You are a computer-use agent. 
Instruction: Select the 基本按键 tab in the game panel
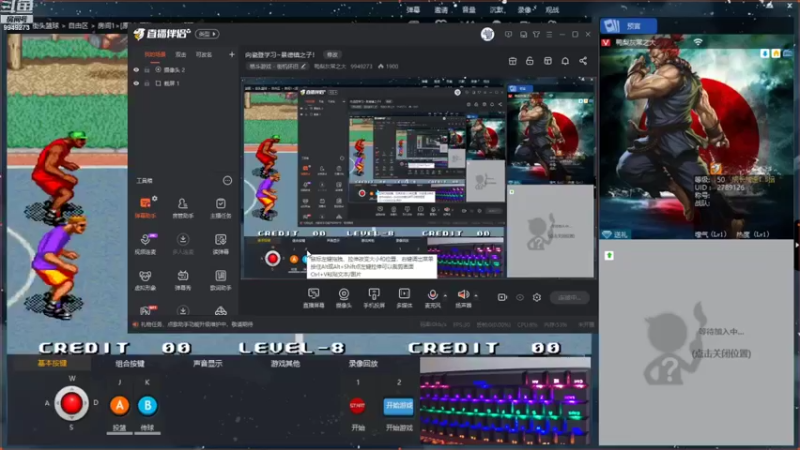[52, 363]
